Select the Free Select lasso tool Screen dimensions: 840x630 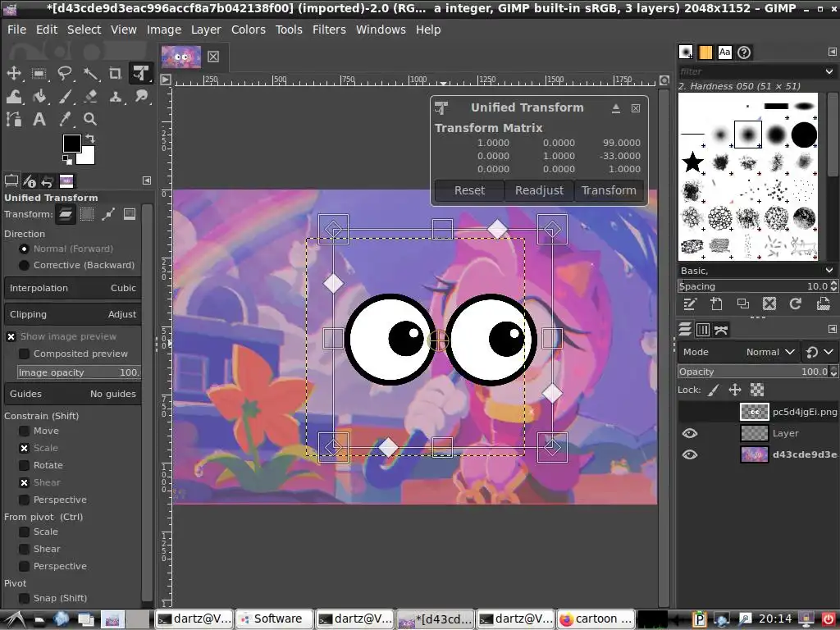point(64,73)
